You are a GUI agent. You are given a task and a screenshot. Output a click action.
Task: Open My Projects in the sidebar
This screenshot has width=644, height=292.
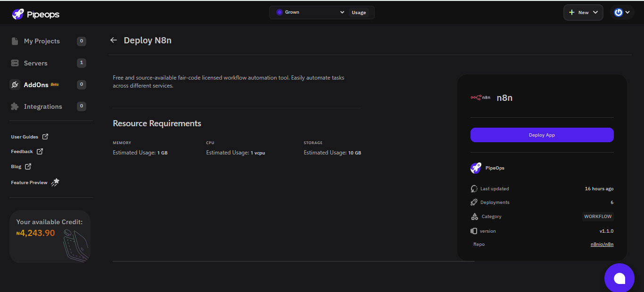(x=48, y=41)
